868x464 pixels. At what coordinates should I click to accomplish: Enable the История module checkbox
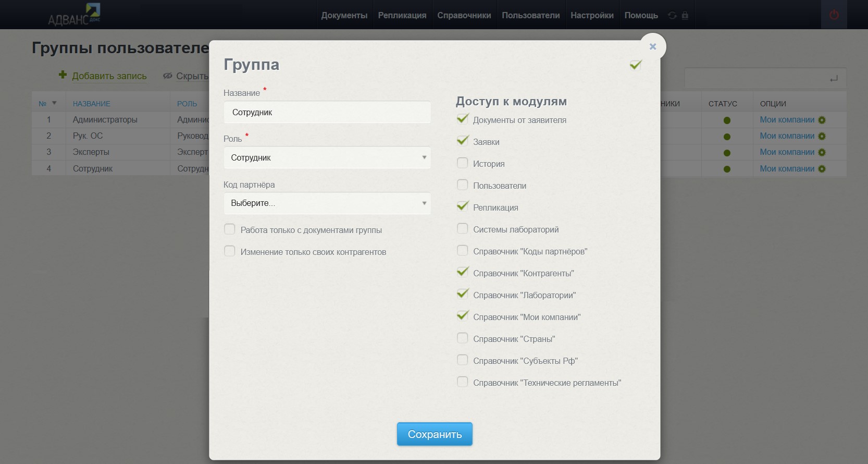462,163
